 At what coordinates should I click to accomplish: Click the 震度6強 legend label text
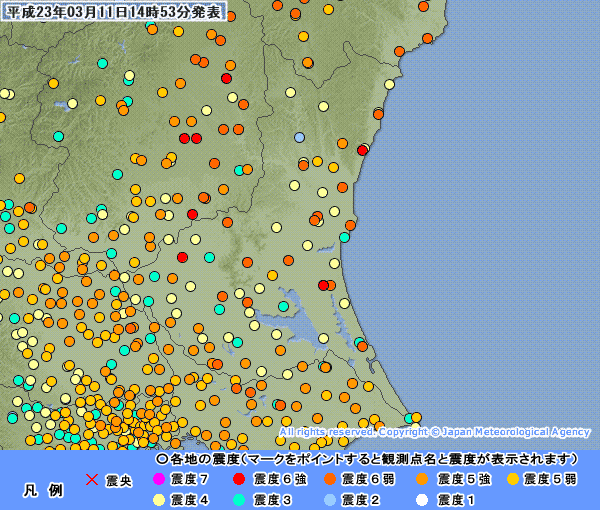(279, 481)
